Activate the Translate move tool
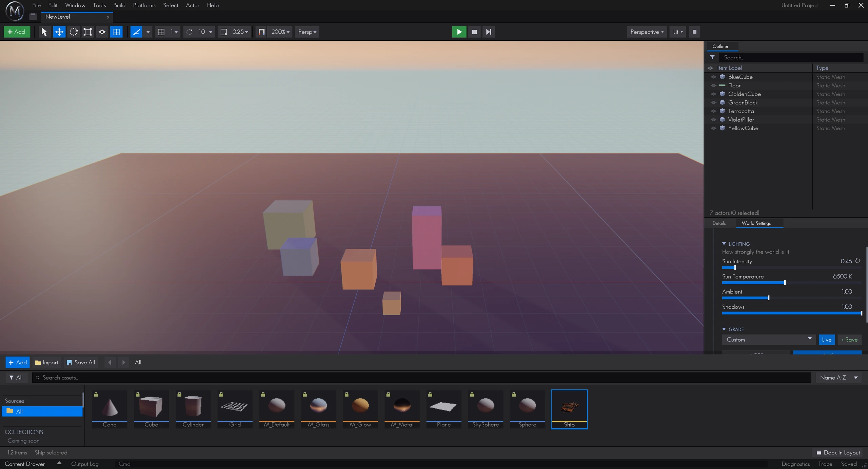Screen dimensions: 868x469 click(59, 32)
